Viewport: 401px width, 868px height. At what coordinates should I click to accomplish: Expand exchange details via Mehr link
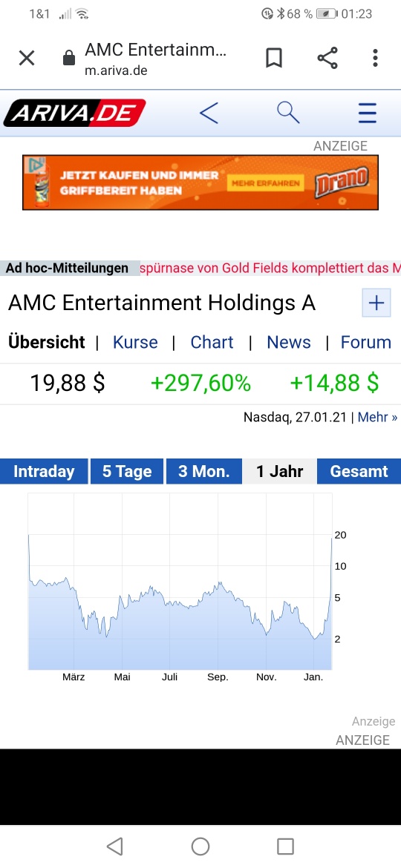[378, 418]
